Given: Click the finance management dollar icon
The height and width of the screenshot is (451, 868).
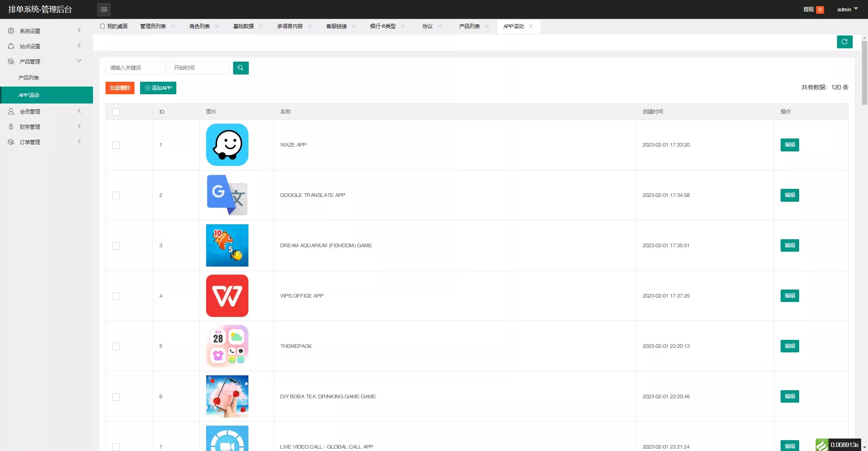Looking at the screenshot, I should pyautogui.click(x=11, y=127).
